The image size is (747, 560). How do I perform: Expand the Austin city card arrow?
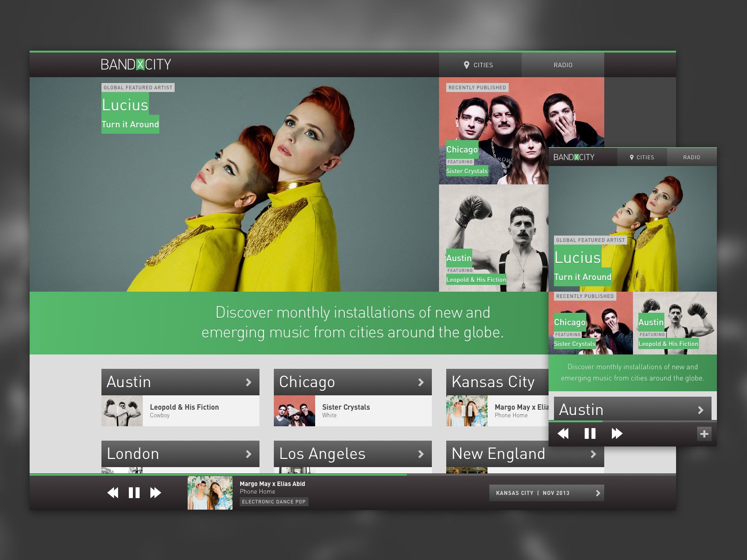pyautogui.click(x=248, y=382)
